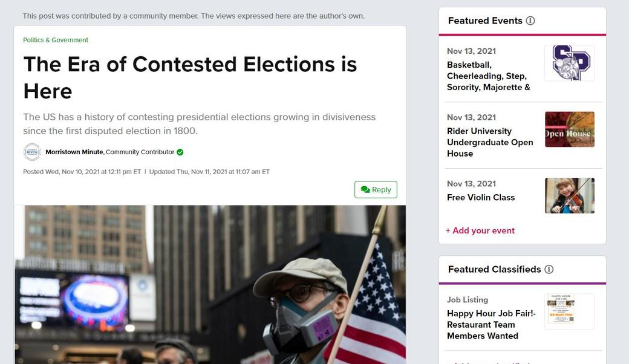Open the Free Violin Class event

coord(481,197)
